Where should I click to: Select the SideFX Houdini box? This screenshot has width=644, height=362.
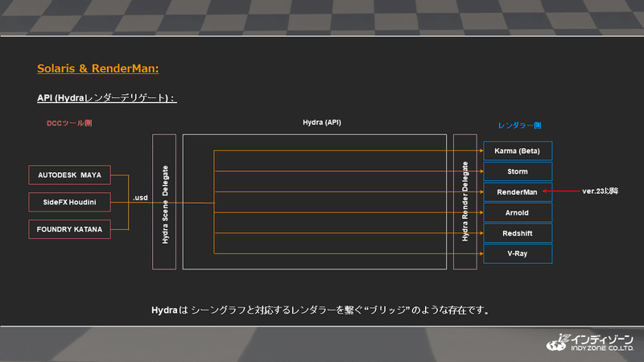[69, 202]
